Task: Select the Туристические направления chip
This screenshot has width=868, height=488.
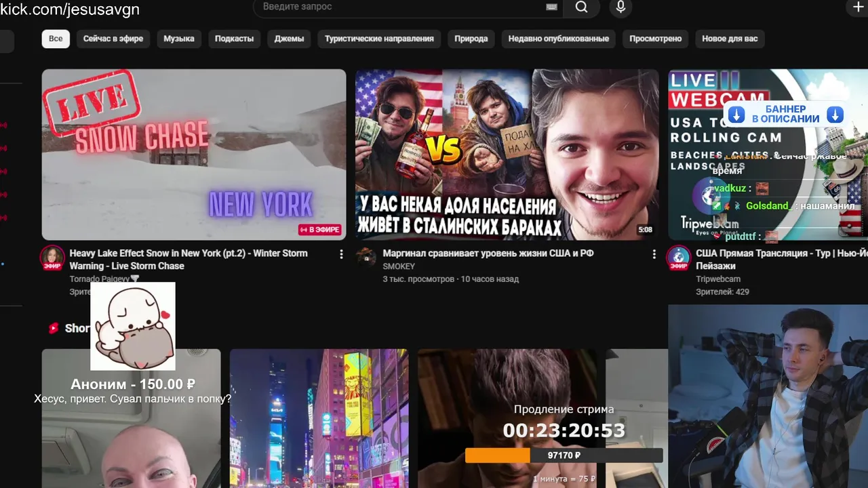Action: (379, 39)
